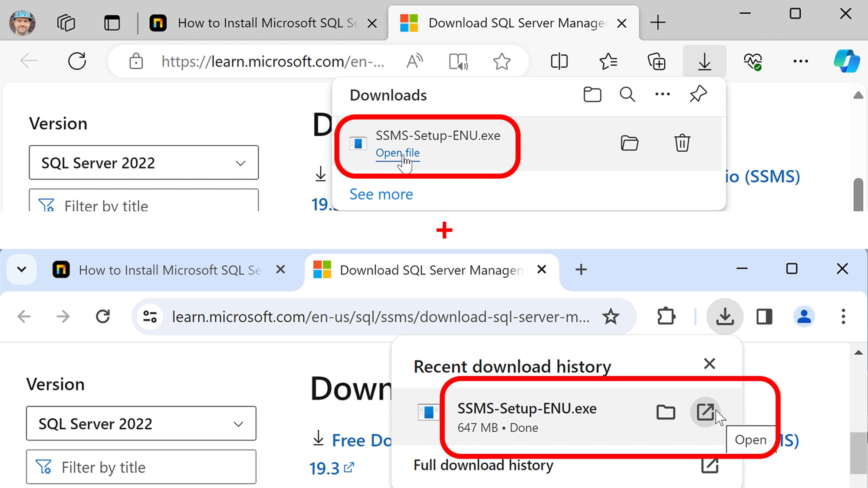Click the Chrome address bar URL
The height and width of the screenshot is (488, 868).
(380, 317)
